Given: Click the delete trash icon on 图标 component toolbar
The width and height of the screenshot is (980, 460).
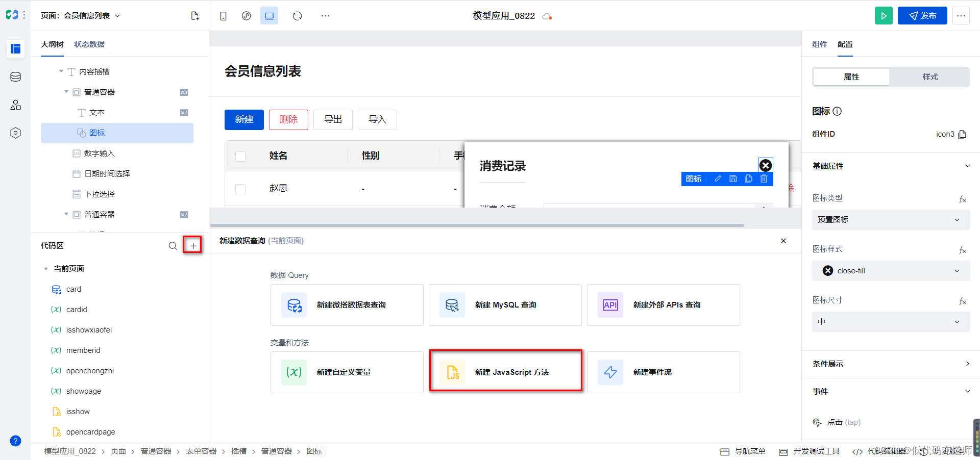Looking at the screenshot, I should click(x=764, y=179).
